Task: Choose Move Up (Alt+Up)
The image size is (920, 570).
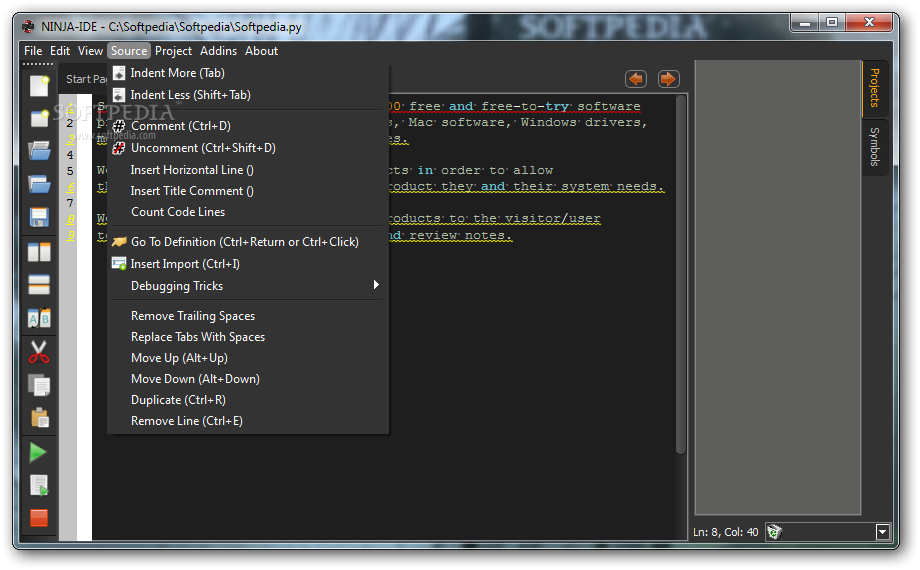Action: pos(248,358)
